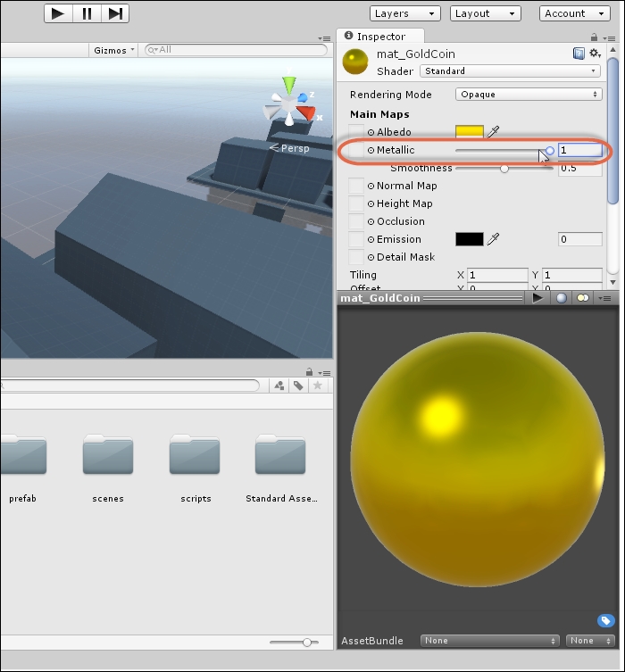Open the material help reference icon
This screenshot has width=625, height=672.
point(579,54)
